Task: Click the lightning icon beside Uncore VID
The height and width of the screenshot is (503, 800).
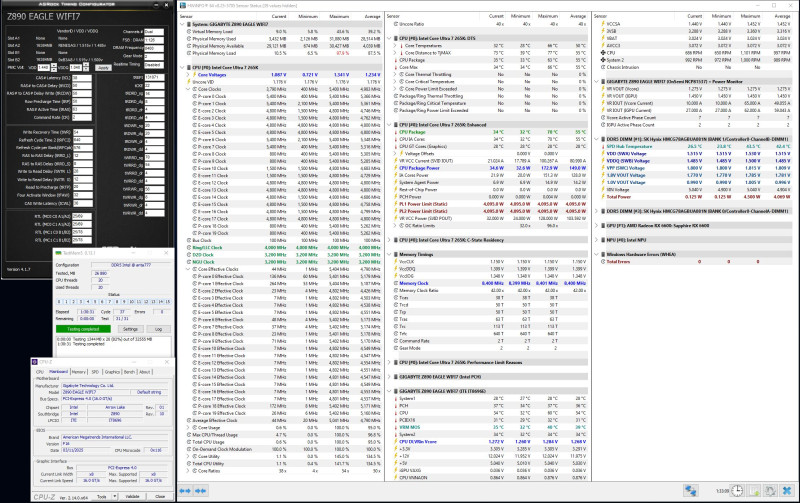Action: [189, 82]
